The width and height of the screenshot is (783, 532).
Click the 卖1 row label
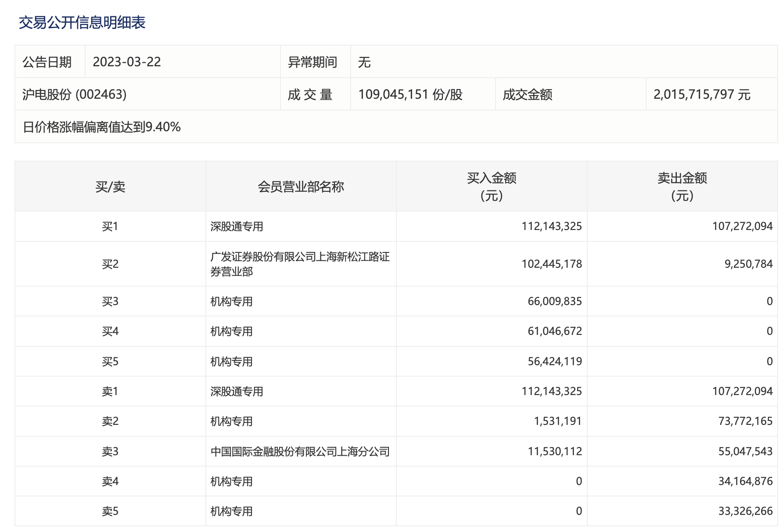(x=110, y=392)
